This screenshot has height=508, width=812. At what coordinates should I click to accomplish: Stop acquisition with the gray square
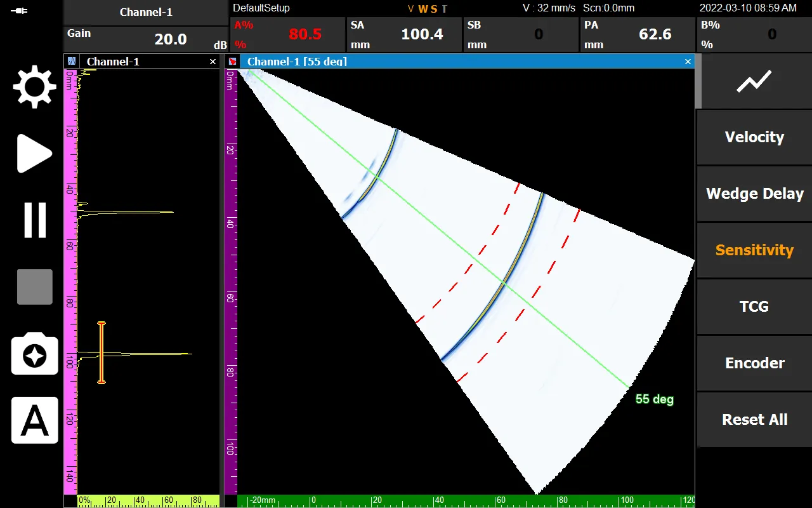coord(35,287)
